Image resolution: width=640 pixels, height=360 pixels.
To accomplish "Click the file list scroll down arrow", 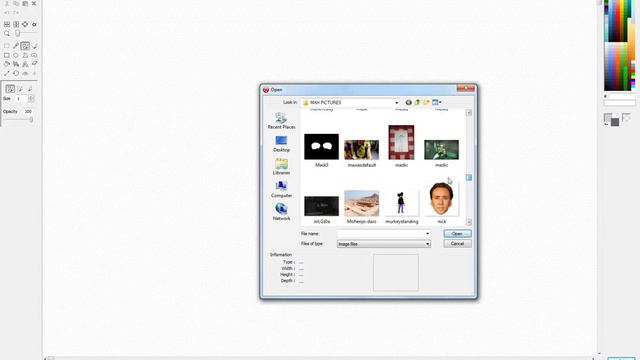I will [x=469, y=222].
